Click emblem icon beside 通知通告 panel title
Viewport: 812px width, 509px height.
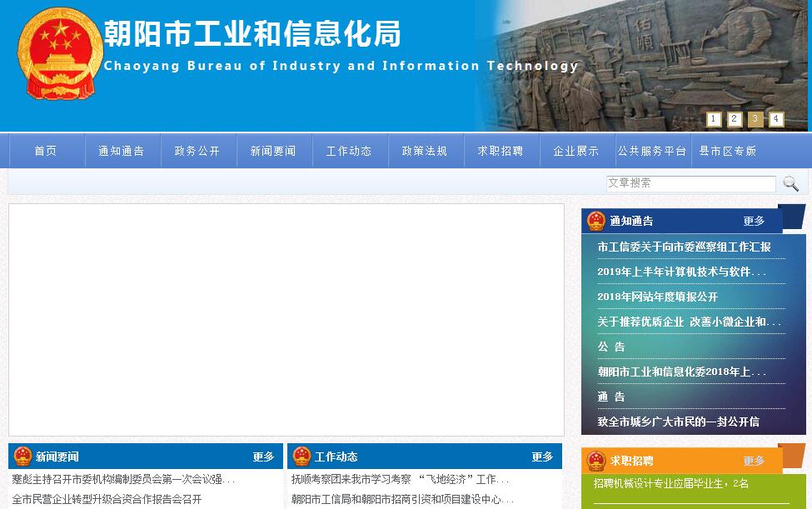pos(595,221)
